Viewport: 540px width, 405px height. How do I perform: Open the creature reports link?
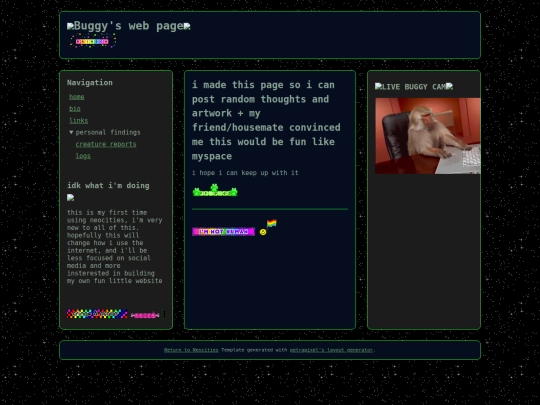(106, 144)
